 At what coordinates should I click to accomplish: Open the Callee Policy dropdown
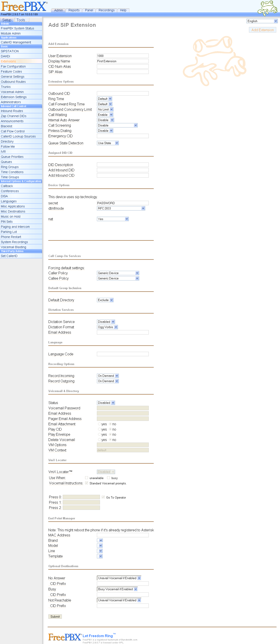118,278
